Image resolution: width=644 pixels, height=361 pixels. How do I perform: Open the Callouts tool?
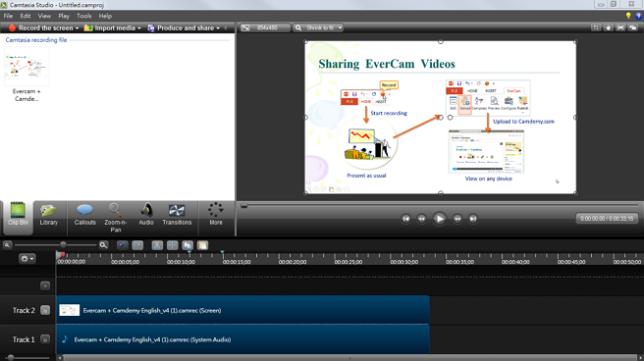coord(84,215)
